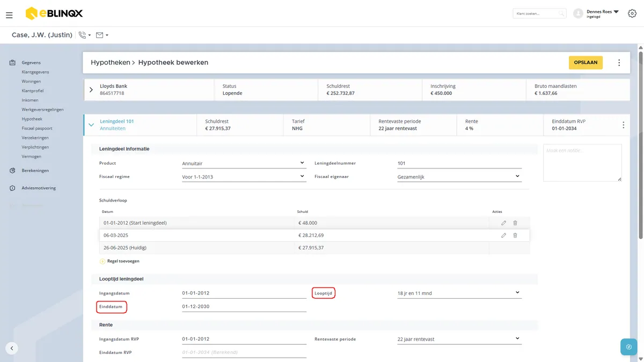Collapse the left sidebar with the arrow button
This screenshot has width=644, height=362.
click(x=12, y=348)
